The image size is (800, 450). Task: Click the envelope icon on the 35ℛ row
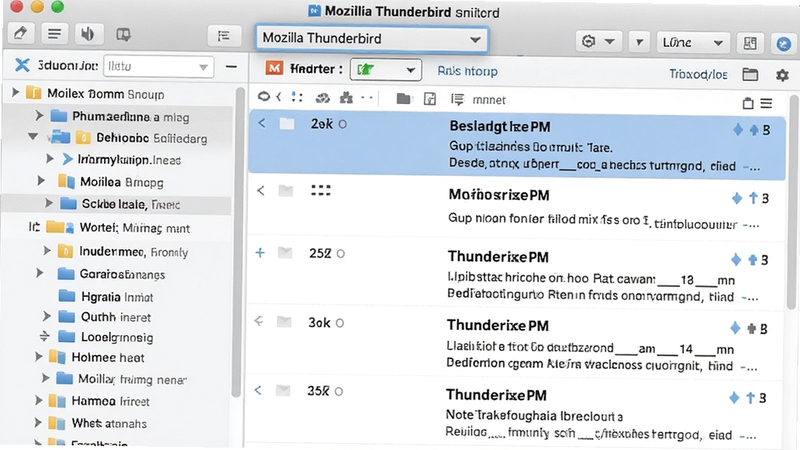click(283, 391)
